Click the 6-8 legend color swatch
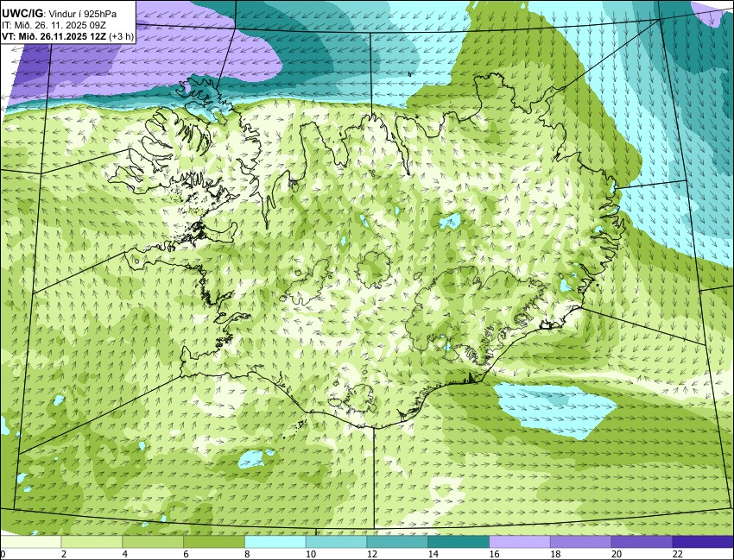Screen dimensions: 734x560 coord(214,542)
